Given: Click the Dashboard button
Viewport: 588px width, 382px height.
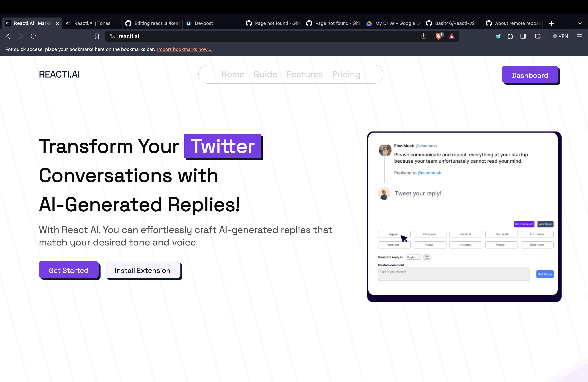Looking at the screenshot, I should [530, 75].
